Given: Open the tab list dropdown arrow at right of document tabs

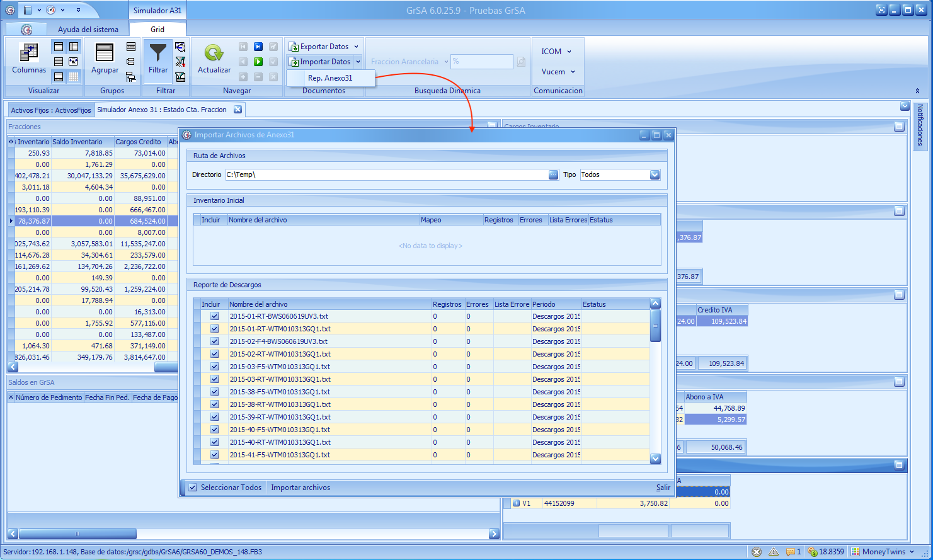Looking at the screenshot, I should click(905, 106).
